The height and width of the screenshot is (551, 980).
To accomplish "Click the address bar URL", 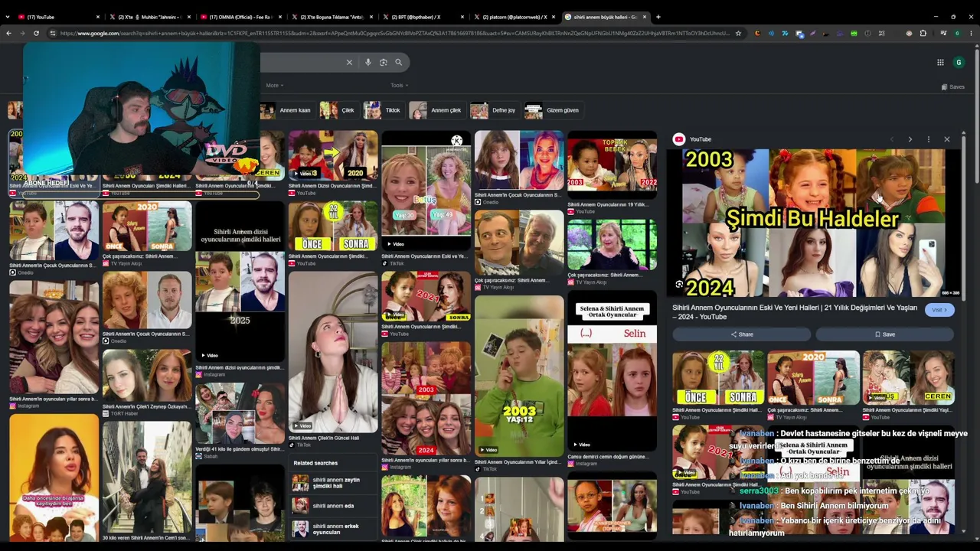I will 394,33.
